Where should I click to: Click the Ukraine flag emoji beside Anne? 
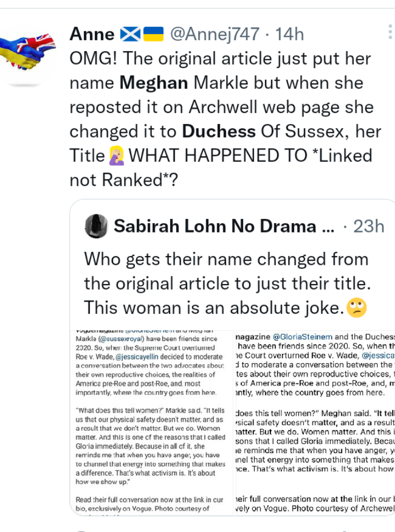pos(154,35)
